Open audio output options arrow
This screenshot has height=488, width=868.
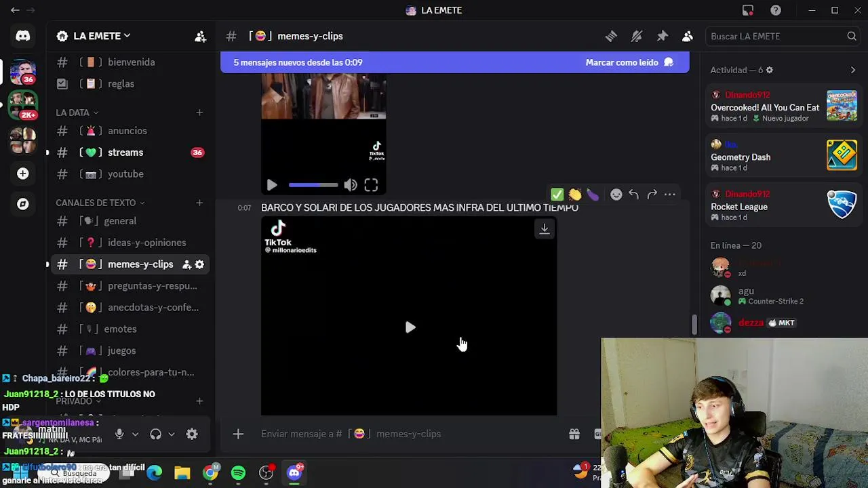click(x=172, y=434)
